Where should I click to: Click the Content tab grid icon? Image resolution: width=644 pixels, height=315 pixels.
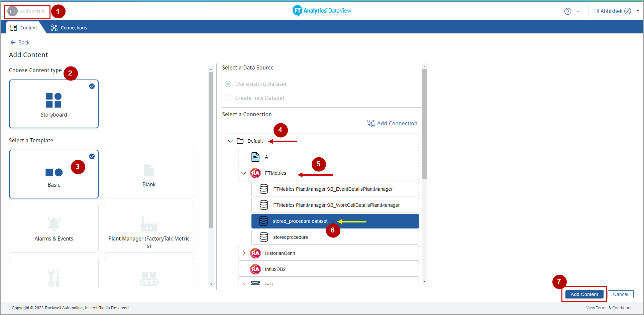coord(13,28)
